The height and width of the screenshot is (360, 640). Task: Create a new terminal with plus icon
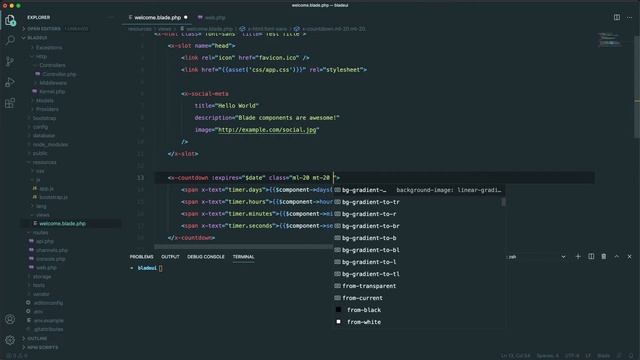[x=578, y=256]
